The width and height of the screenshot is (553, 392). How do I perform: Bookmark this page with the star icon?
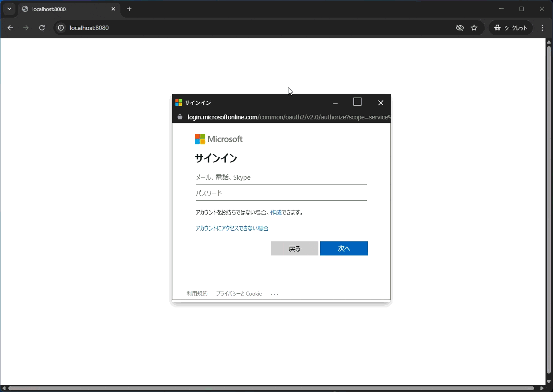point(474,28)
